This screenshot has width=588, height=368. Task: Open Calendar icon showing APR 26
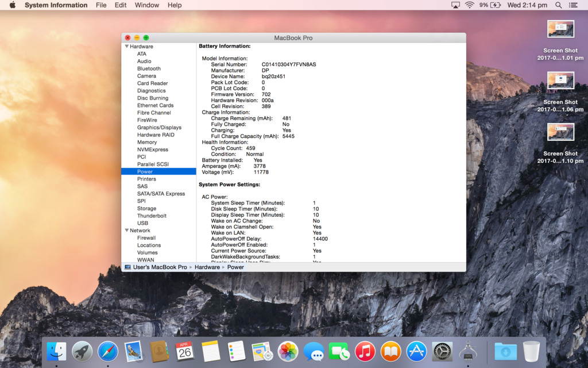184,352
